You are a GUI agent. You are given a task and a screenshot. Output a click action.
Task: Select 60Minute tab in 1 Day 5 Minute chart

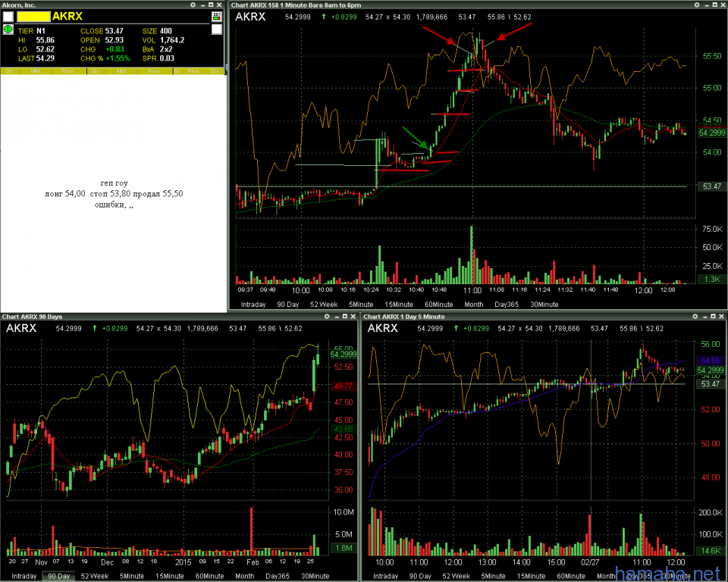pos(570,576)
